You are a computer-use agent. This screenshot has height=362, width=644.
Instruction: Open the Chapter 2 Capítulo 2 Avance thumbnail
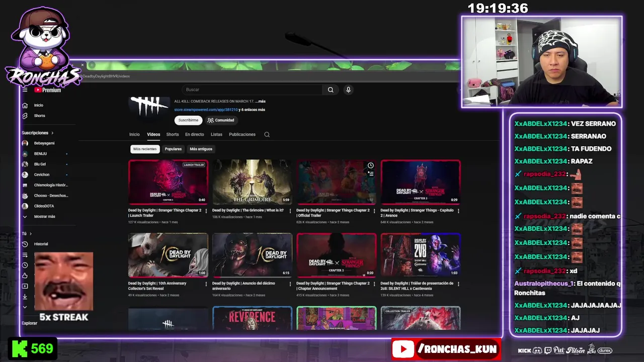tap(421, 182)
